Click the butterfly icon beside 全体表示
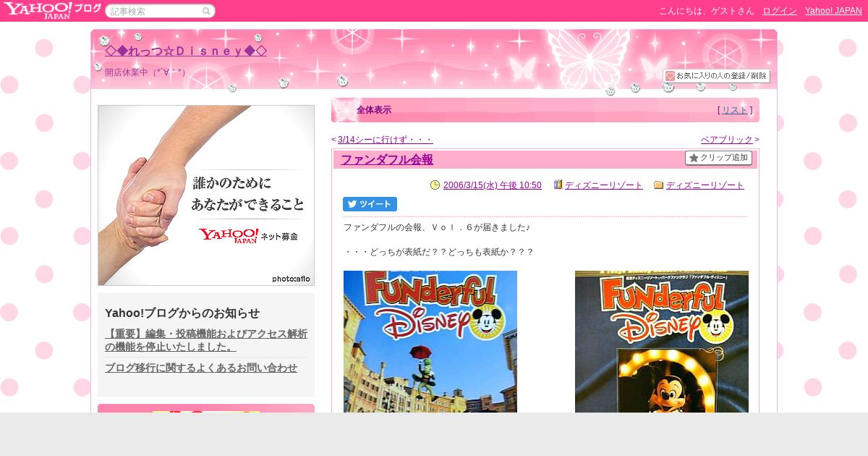This screenshot has height=456, width=868. pyautogui.click(x=343, y=110)
